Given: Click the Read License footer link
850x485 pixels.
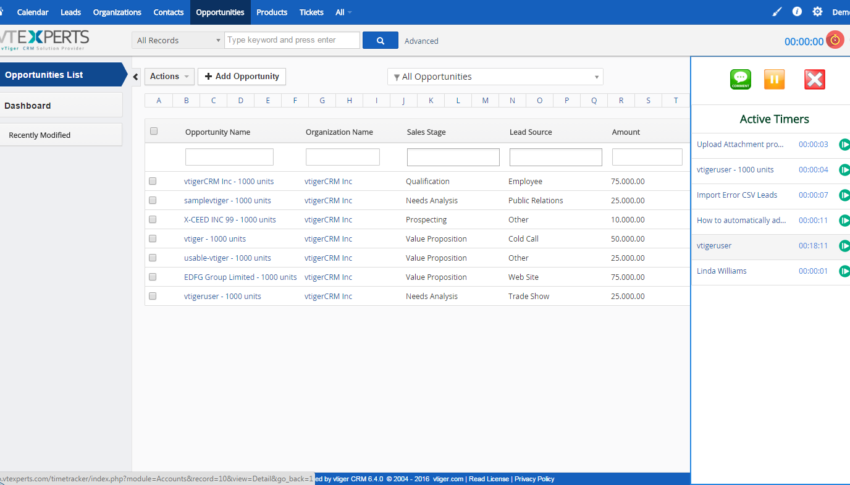Looking at the screenshot, I should click(x=488, y=479).
